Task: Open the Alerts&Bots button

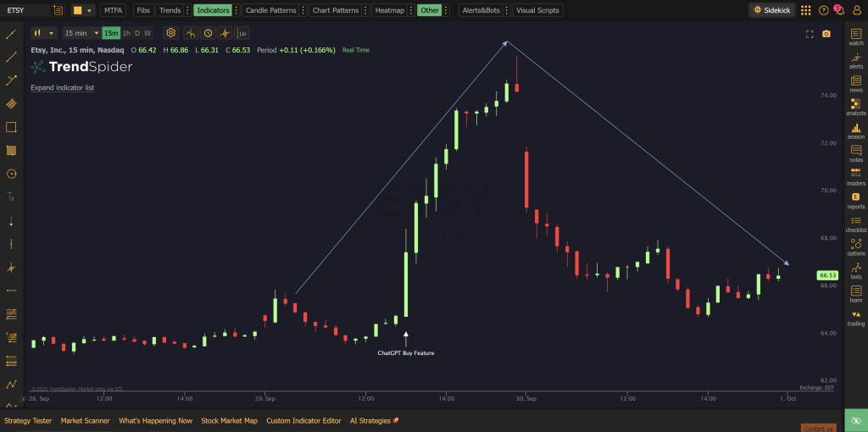Action: (x=481, y=10)
